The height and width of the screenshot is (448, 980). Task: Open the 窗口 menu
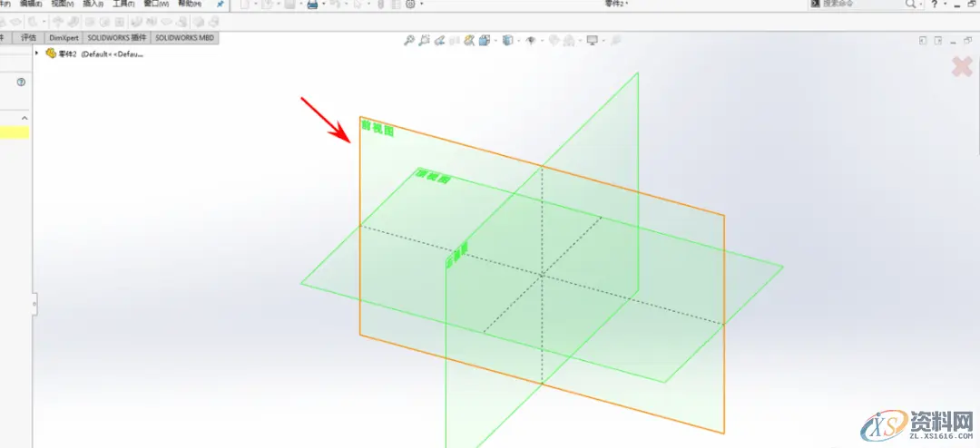tap(156, 3)
